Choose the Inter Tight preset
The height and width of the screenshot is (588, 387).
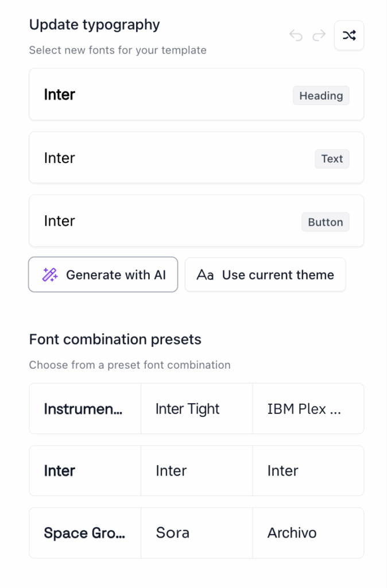pos(196,408)
